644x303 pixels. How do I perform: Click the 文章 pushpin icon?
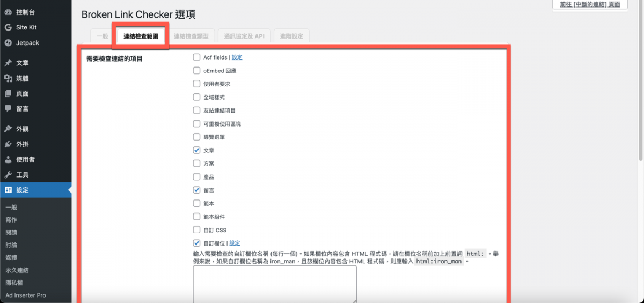(x=8, y=63)
